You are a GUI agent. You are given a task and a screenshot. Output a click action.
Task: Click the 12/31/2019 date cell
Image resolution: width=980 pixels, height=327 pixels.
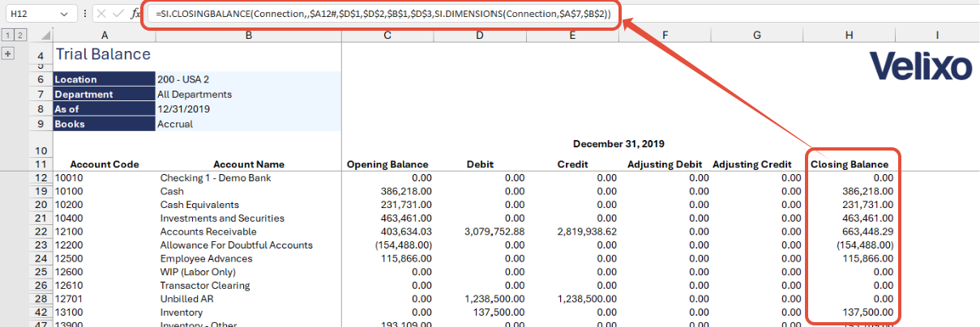(x=249, y=109)
